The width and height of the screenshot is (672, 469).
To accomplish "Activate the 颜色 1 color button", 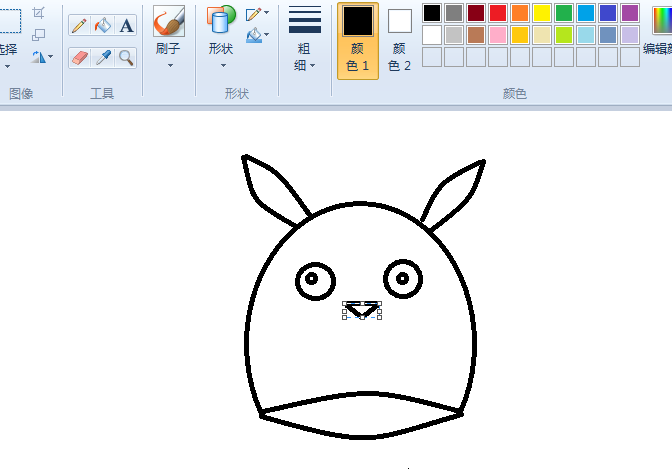I will 358,41.
